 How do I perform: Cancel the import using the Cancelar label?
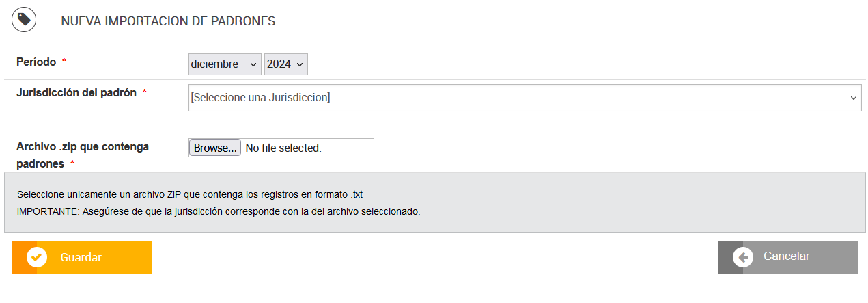[786, 256]
